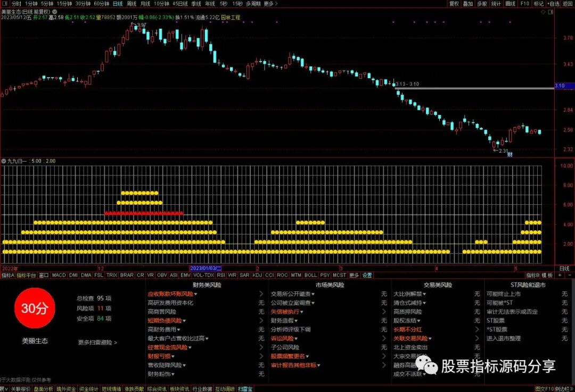Click the 叠加 overlay button
Viewport: 575px width, 392px height.
468,4
